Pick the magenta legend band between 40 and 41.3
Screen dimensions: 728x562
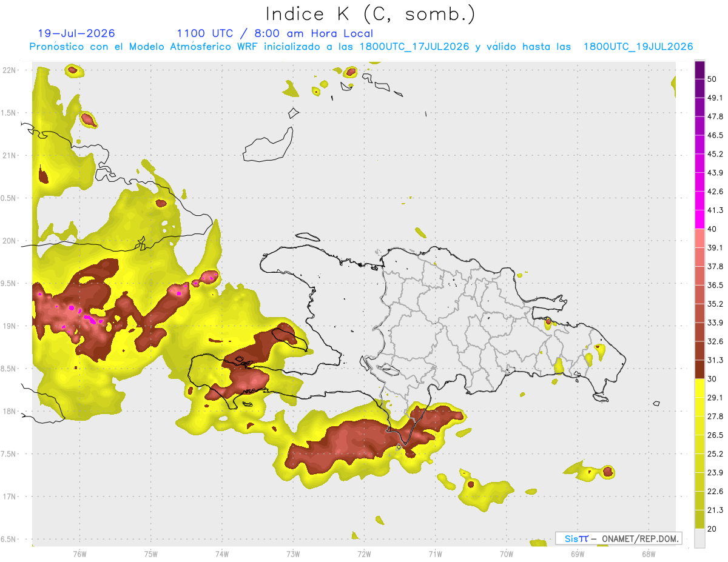(x=700, y=219)
